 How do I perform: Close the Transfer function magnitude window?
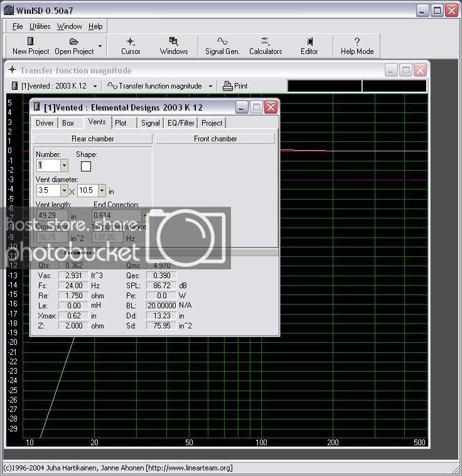[x=420, y=70]
